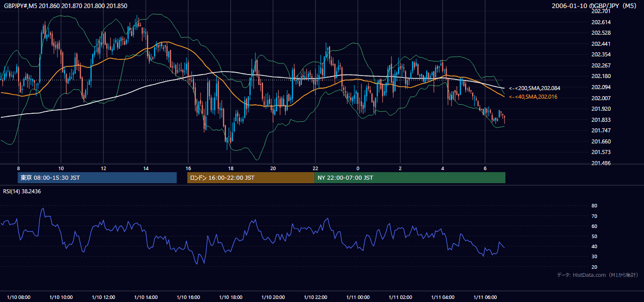This screenshot has width=644, height=302.
Task: Click the RSI 80 level label
Action: pyautogui.click(x=594, y=206)
